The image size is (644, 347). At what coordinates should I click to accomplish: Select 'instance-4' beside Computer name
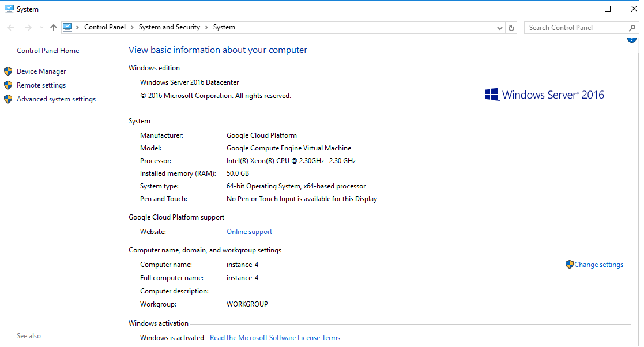242,265
